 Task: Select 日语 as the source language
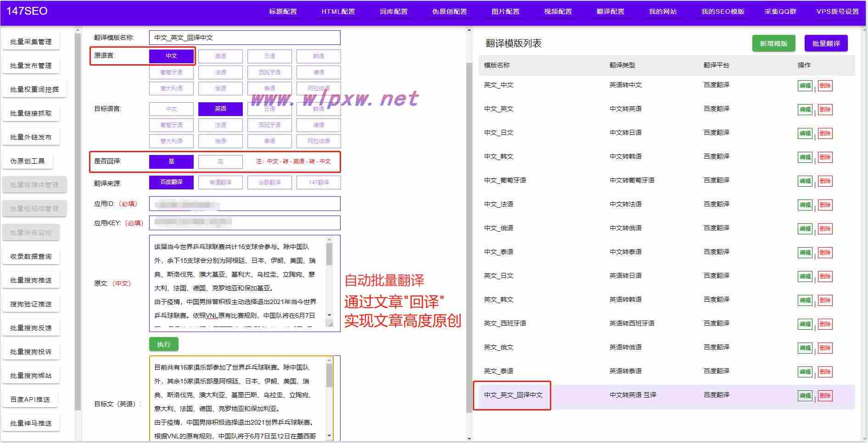[x=269, y=56]
